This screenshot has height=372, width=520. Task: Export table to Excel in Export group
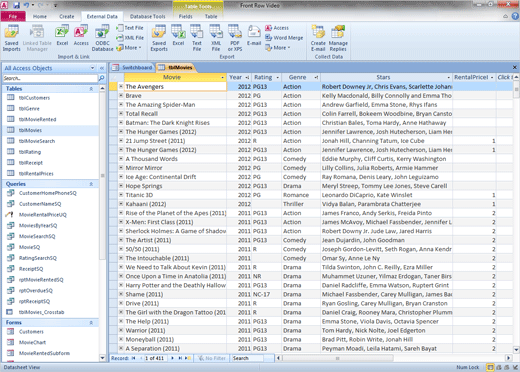tap(178, 36)
